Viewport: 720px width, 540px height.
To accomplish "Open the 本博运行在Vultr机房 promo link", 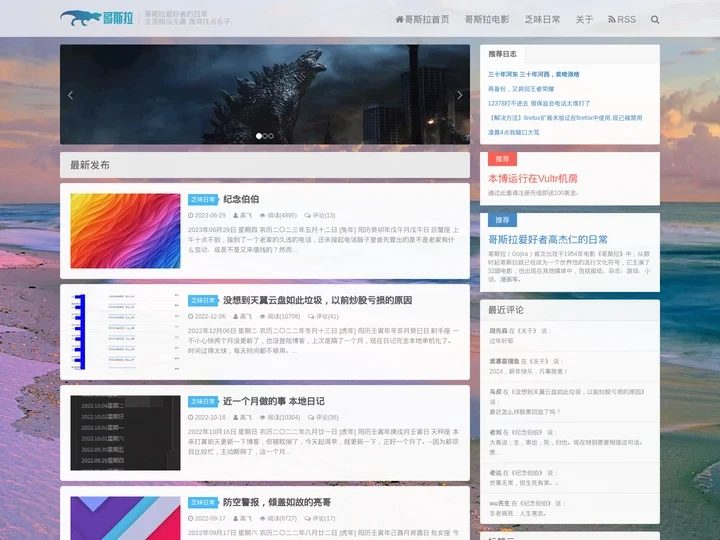I will click(533, 179).
